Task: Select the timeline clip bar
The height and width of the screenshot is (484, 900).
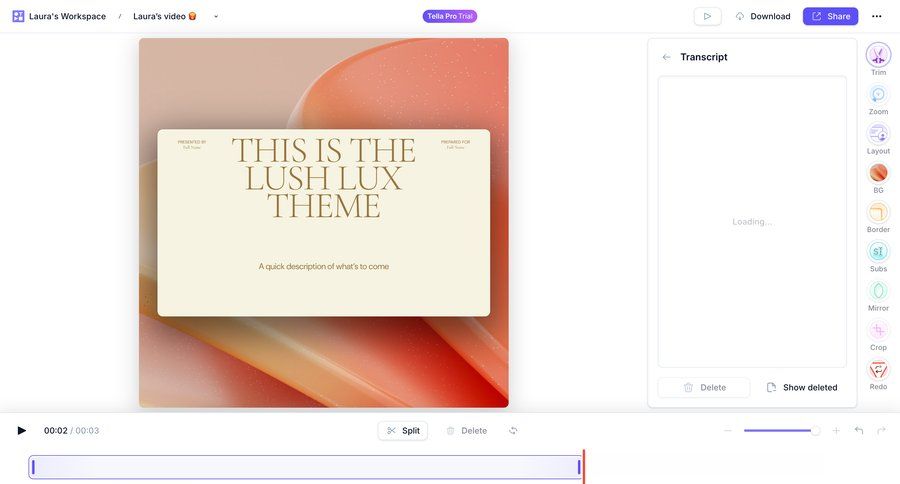Action: [306, 467]
